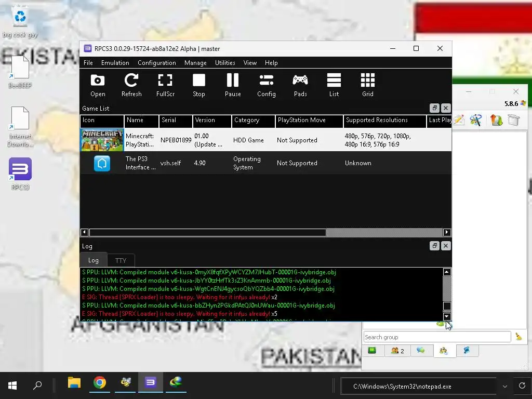Open File Explorer from the taskbar

pyautogui.click(x=74, y=383)
